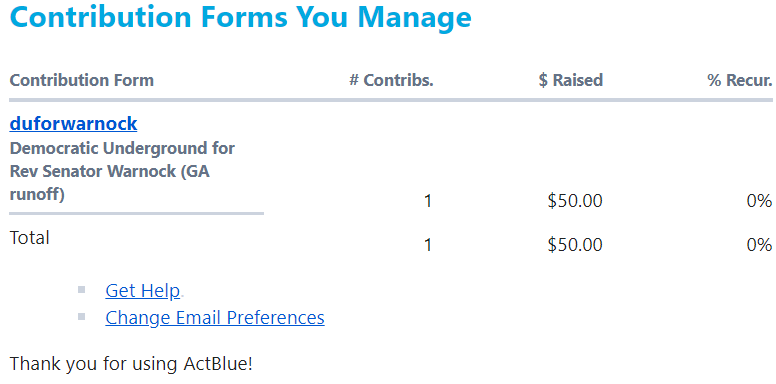The height and width of the screenshot is (384, 776).
Task: Select the Total row 0% value
Action: pos(760,244)
